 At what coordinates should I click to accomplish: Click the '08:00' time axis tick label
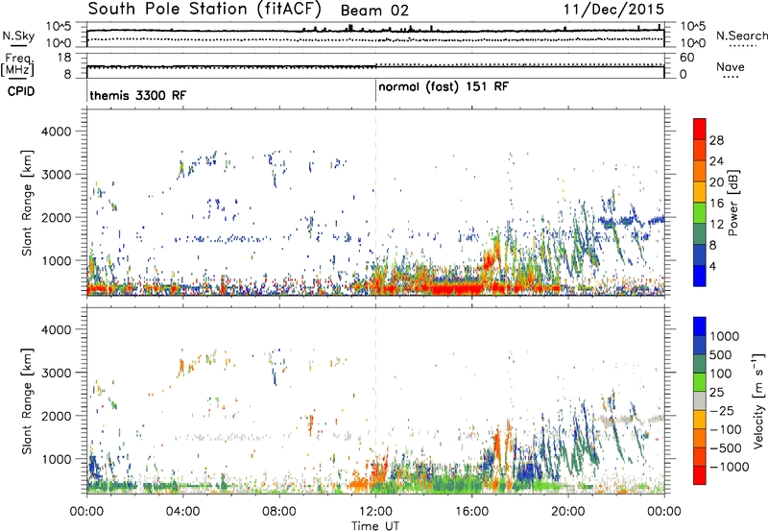pyautogui.click(x=279, y=512)
